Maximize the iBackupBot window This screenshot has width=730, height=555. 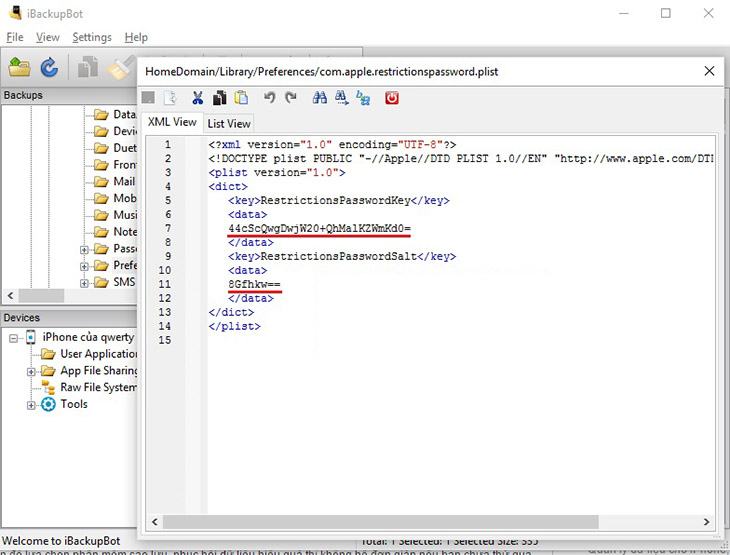click(x=666, y=13)
